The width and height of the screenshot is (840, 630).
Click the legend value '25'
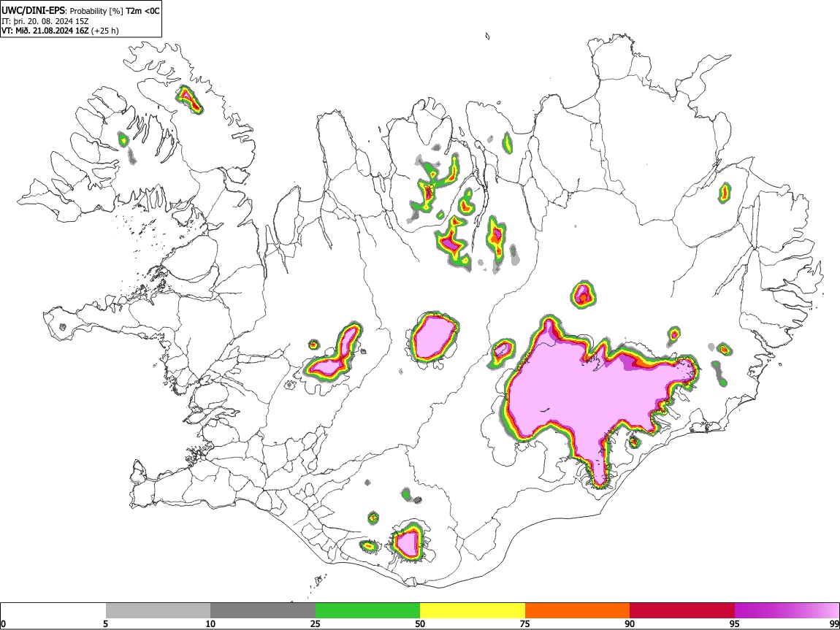point(316,623)
